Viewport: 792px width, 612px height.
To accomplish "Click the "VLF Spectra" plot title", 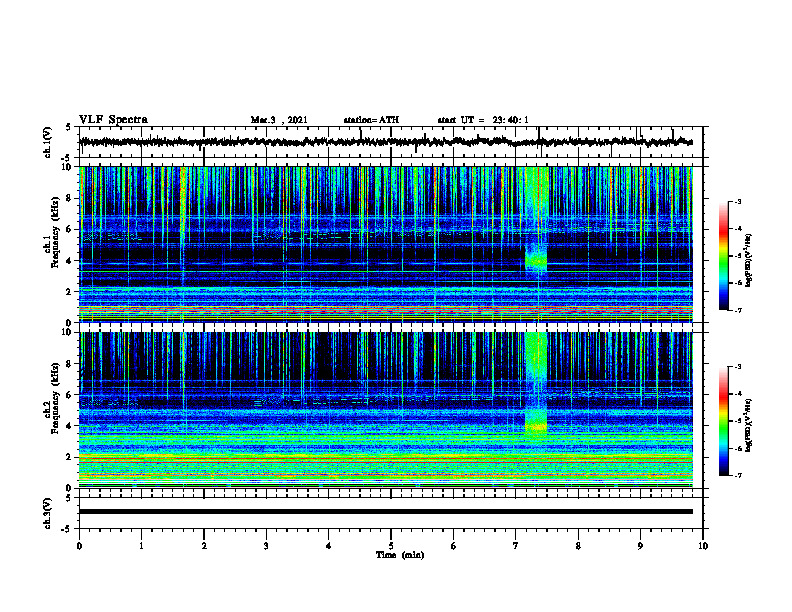I will click(113, 120).
